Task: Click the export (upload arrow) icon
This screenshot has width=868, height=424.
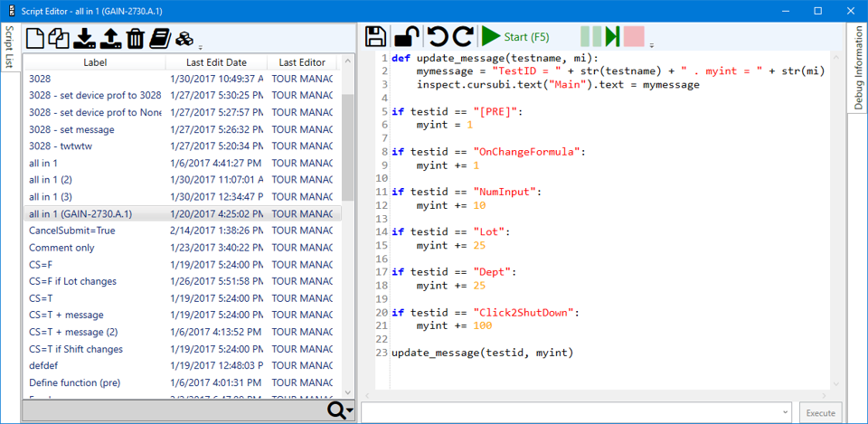Action: tap(109, 38)
